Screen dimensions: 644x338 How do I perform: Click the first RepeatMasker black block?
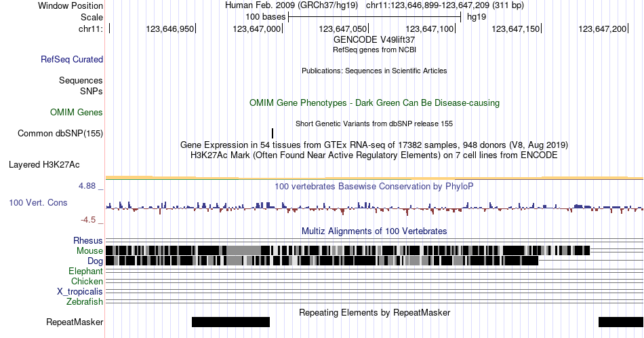coord(230,322)
